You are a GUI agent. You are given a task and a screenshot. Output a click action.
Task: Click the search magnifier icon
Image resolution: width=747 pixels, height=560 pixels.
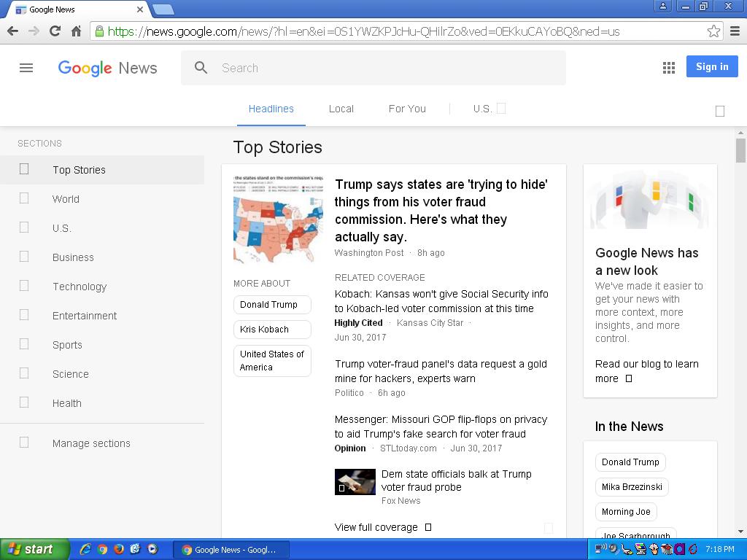click(x=201, y=67)
